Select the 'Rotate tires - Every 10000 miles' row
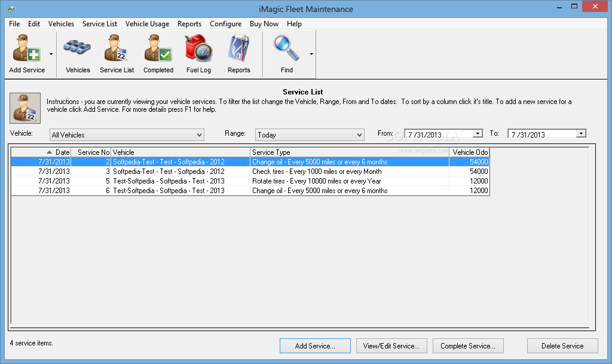Viewport: 612px width, 364px height. (250, 181)
